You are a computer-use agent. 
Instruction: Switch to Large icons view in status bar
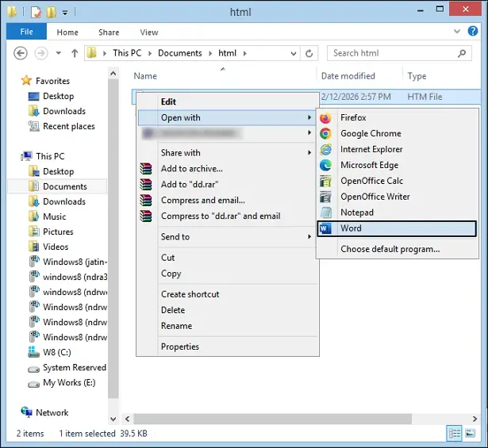[x=471, y=434]
